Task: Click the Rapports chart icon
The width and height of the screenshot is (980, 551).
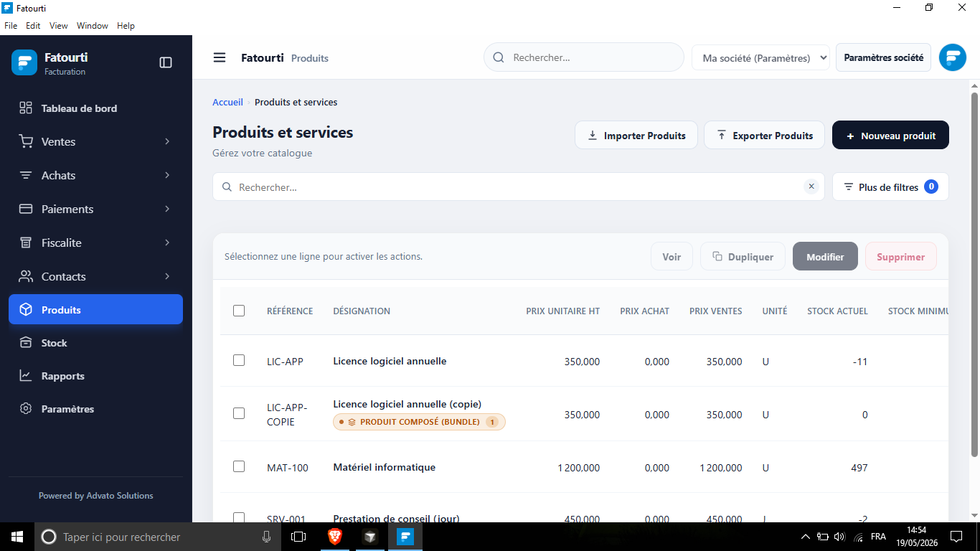Action: click(x=26, y=375)
